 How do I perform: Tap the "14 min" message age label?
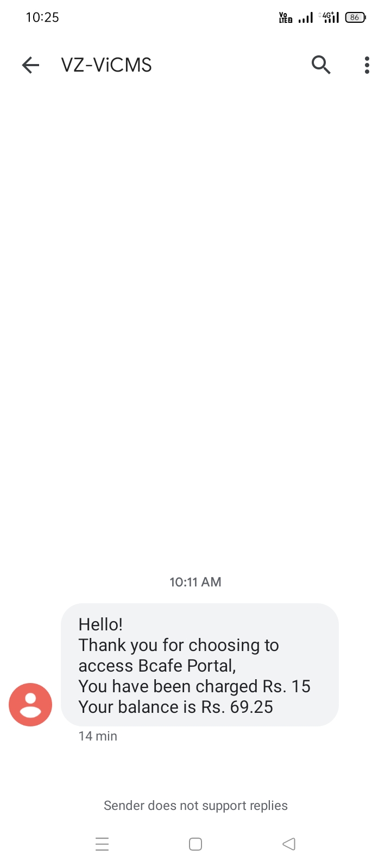98,736
